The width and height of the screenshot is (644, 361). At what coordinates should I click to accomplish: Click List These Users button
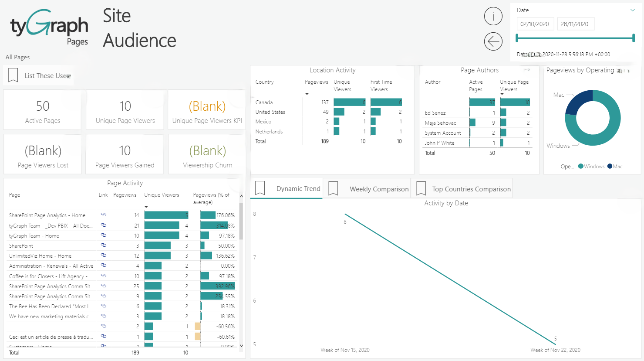[47, 76]
